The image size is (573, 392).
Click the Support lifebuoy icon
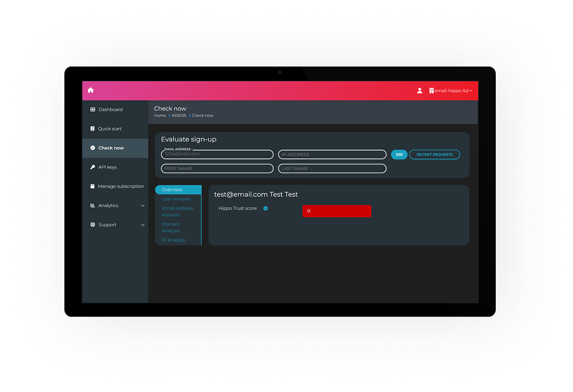coord(92,225)
